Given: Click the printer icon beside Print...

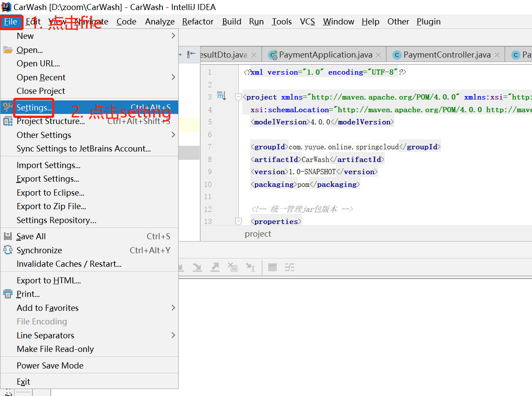Looking at the screenshot, I should tap(8, 294).
